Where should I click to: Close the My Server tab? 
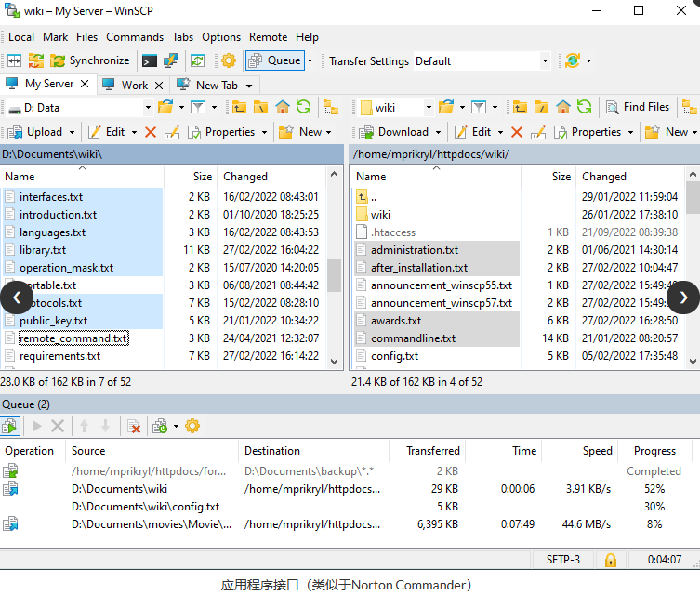point(85,84)
